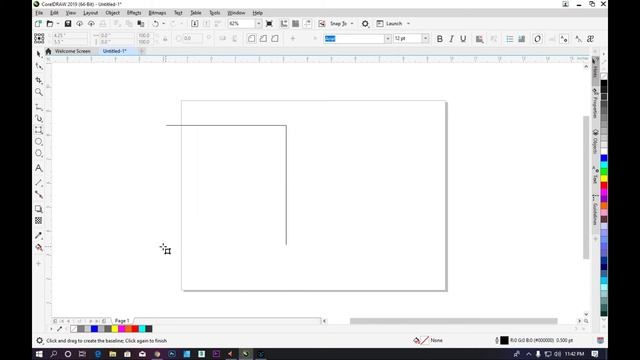Save the document with the floppy icon
Image resolution: width=640 pixels, height=360 pixels.
pos(68,24)
